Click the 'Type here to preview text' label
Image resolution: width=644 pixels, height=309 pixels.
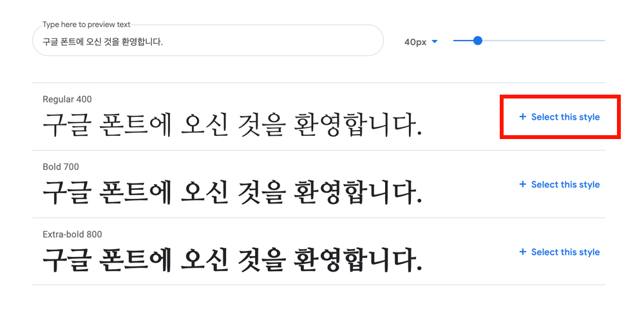click(86, 24)
